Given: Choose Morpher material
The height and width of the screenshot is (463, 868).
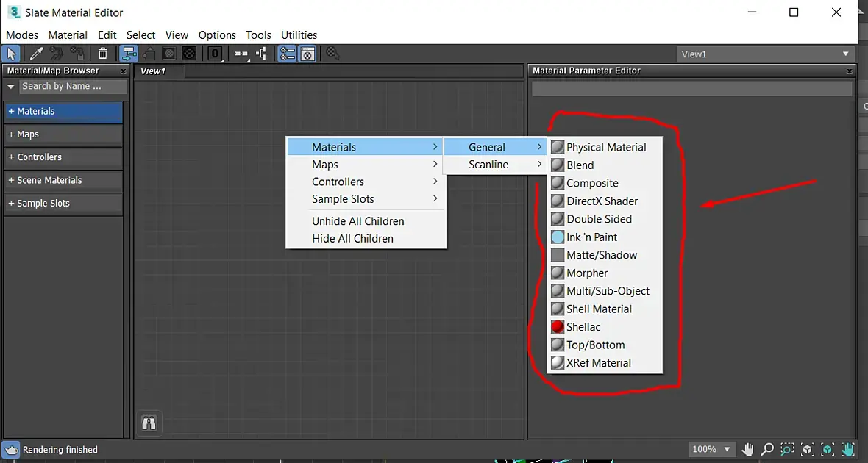Looking at the screenshot, I should tap(605, 273).
